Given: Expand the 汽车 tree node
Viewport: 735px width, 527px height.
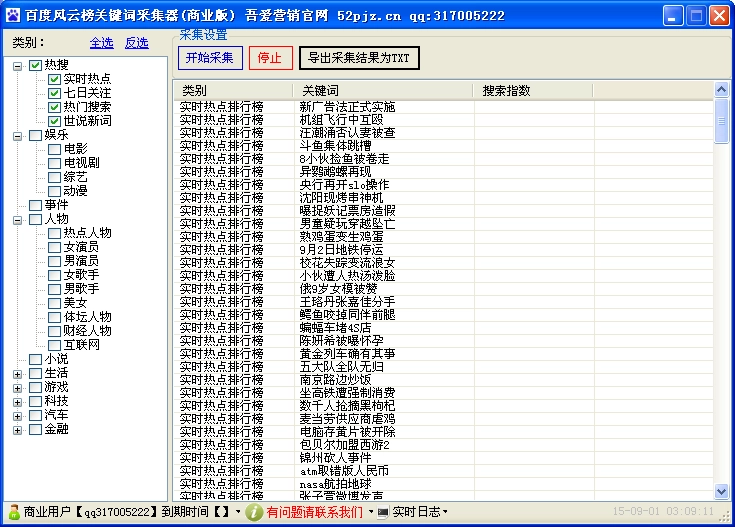Looking at the screenshot, I should pos(17,416).
